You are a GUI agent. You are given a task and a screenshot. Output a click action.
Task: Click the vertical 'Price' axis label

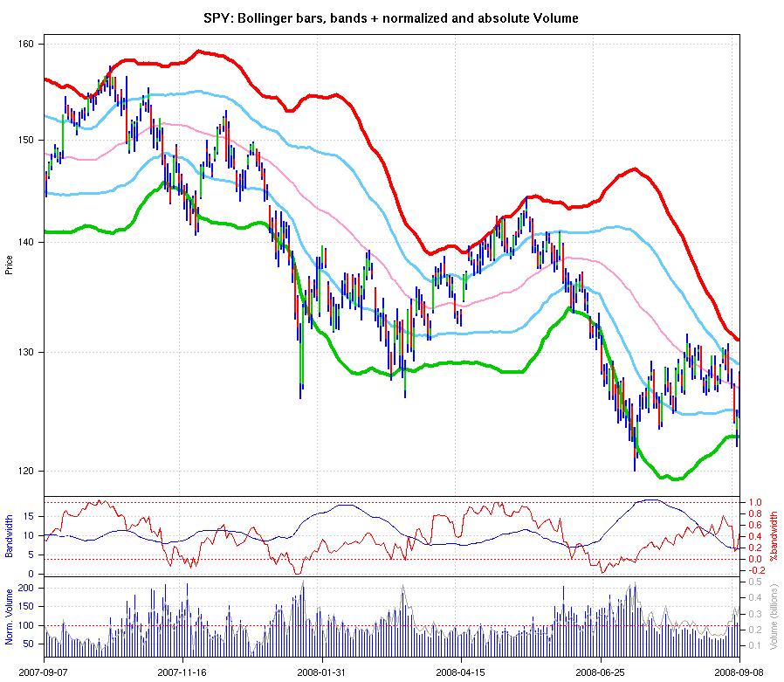point(9,265)
